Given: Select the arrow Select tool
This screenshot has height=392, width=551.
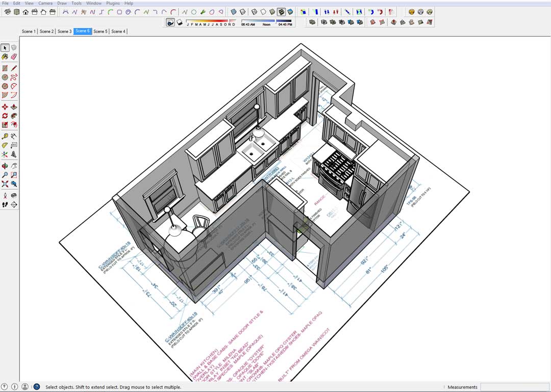Looking at the screenshot, I should (5, 47).
